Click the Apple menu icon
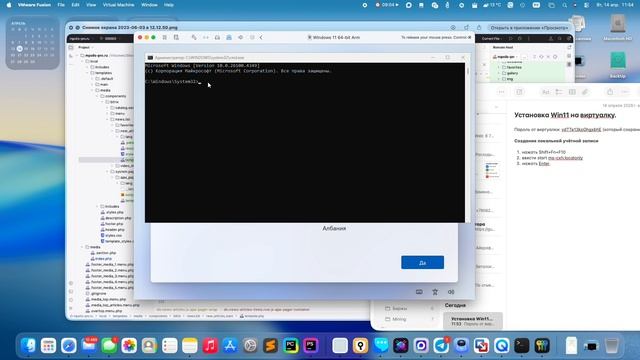This screenshot has height=360, width=640. 9,5
